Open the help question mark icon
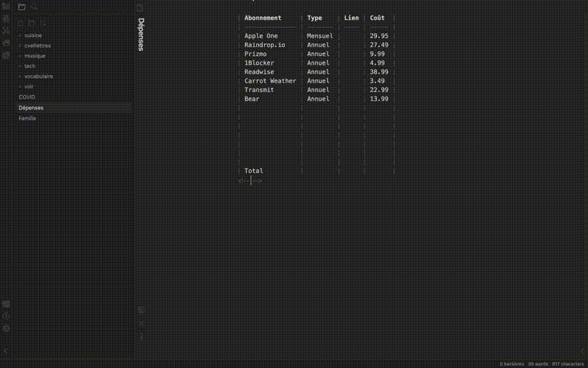This screenshot has width=588, height=368. pyautogui.click(x=6, y=316)
